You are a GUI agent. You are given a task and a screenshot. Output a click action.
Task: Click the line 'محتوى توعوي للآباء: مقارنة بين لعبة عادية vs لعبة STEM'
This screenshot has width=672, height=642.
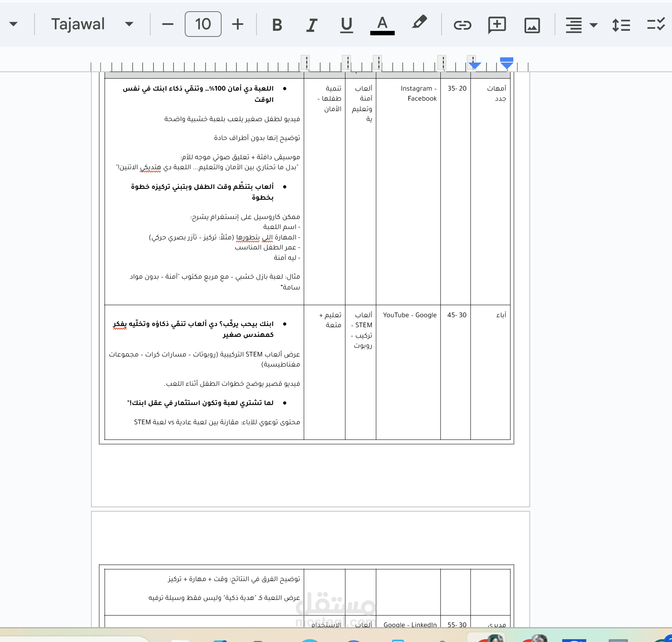[217, 422]
